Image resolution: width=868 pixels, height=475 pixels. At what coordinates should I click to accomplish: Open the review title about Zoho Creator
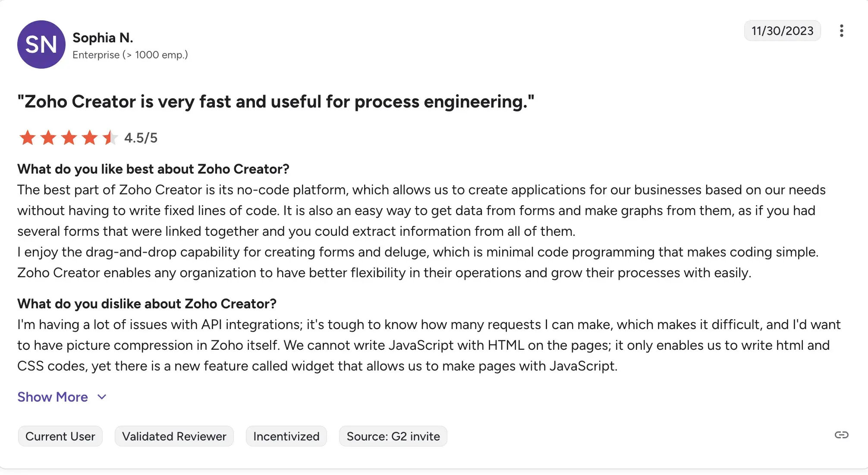click(x=275, y=102)
